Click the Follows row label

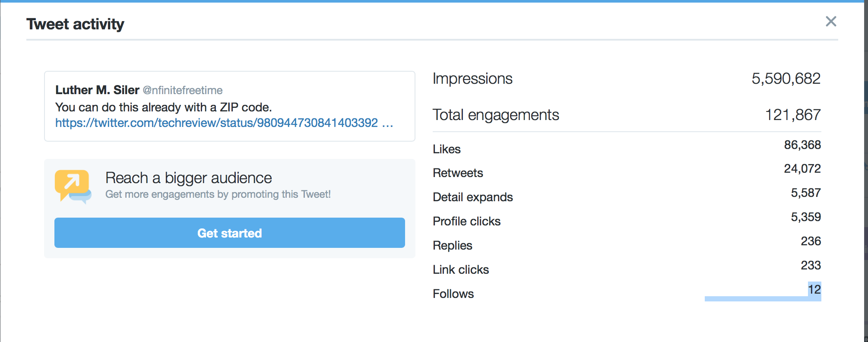453,294
